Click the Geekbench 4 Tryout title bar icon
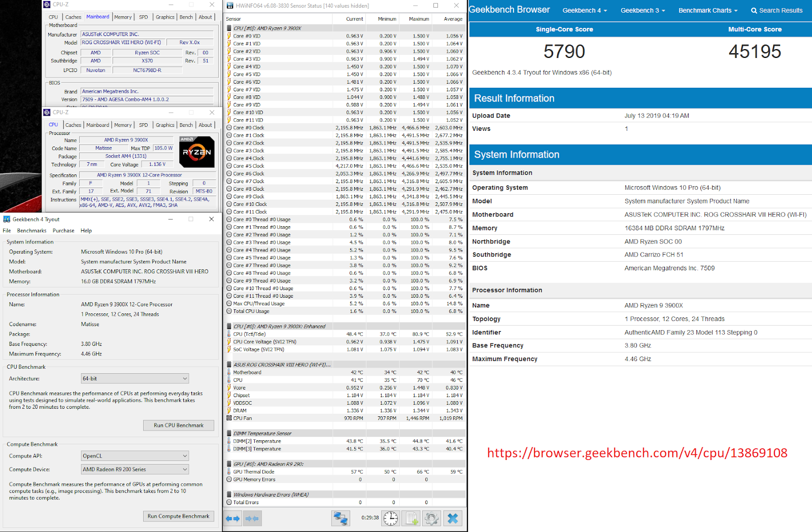 7,219
